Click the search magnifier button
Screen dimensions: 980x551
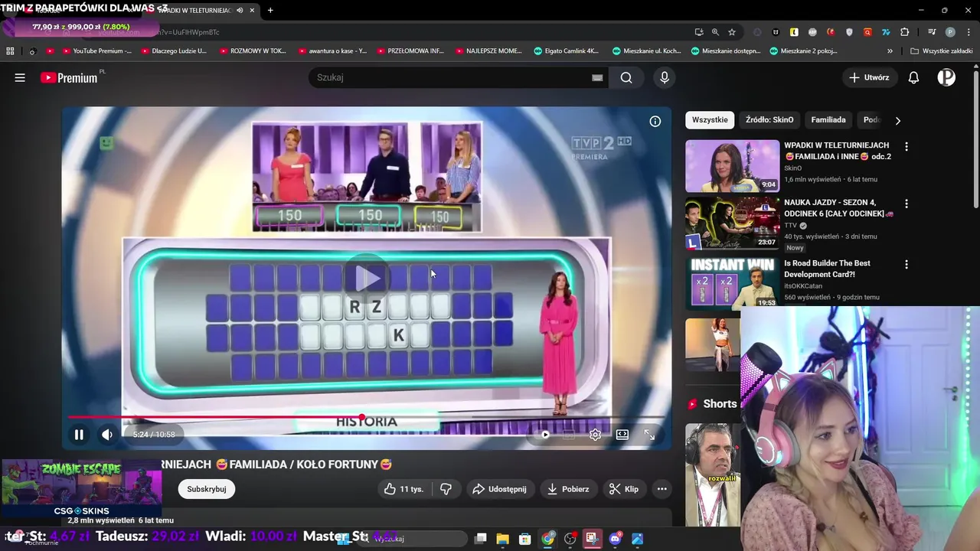point(626,77)
